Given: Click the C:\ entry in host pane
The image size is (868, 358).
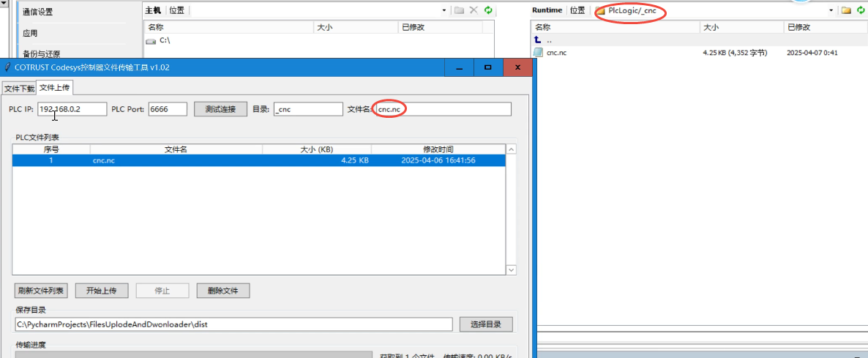Looking at the screenshot, I should 165,40.
